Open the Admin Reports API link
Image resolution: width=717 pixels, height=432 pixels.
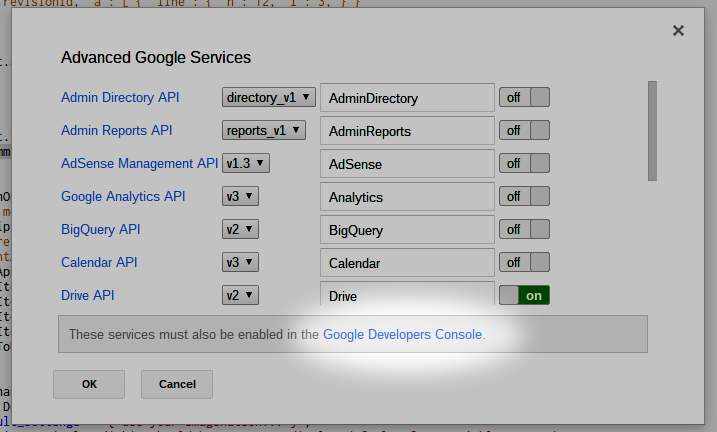(117, 130)
